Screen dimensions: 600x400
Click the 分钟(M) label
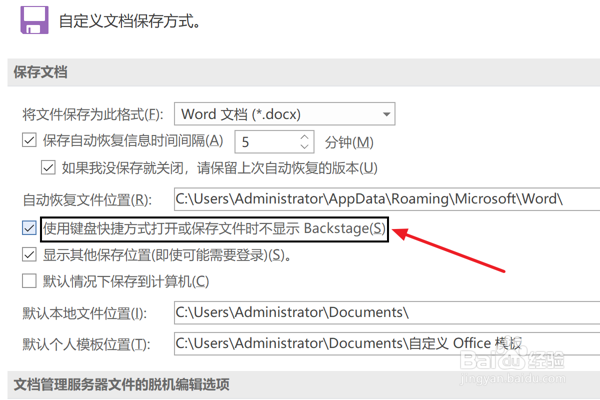tap(349, 142)
